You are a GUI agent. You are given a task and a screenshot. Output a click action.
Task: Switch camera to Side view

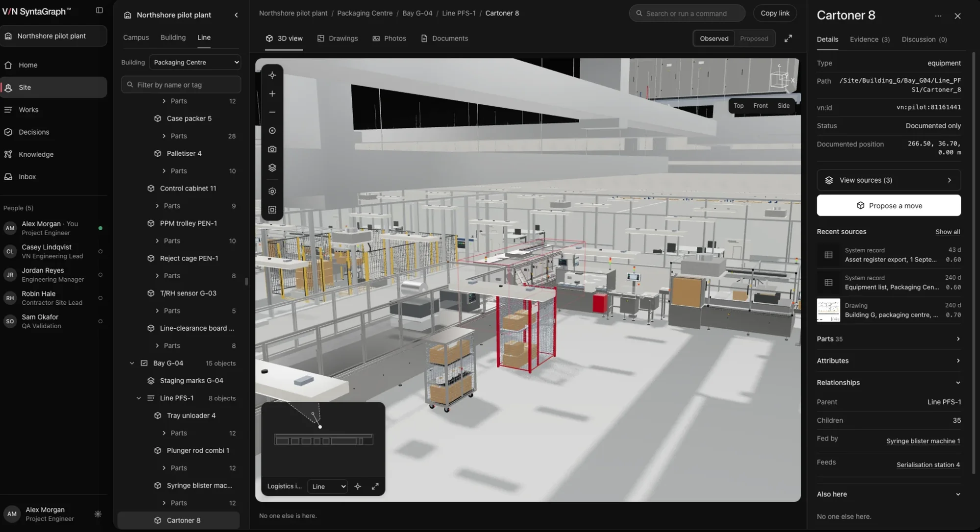click(784, 106)
